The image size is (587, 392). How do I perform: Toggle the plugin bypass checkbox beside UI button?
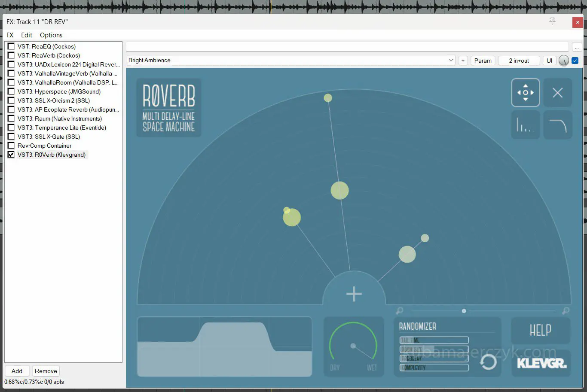coord(575,61)
